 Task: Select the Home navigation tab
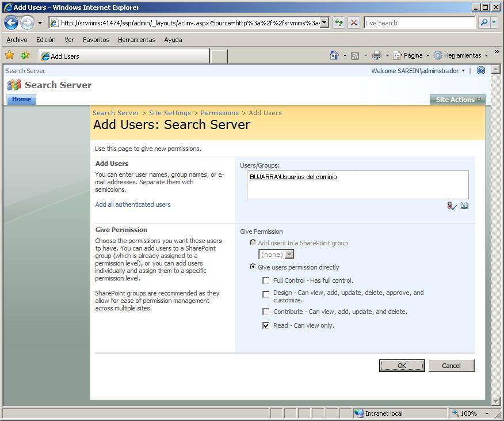click(x=21, y=99)
